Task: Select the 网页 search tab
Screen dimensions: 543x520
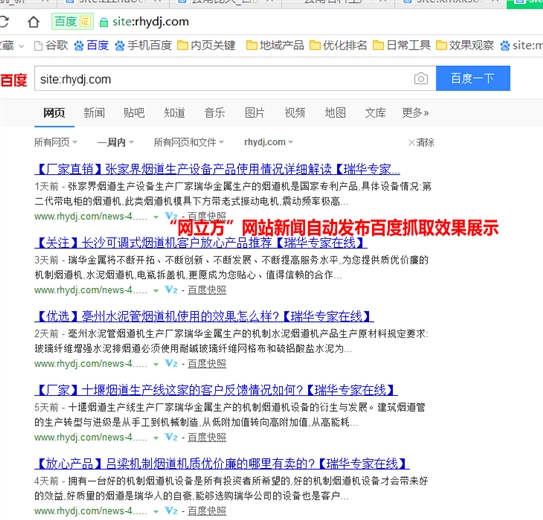Action: (x=54, y=113)
